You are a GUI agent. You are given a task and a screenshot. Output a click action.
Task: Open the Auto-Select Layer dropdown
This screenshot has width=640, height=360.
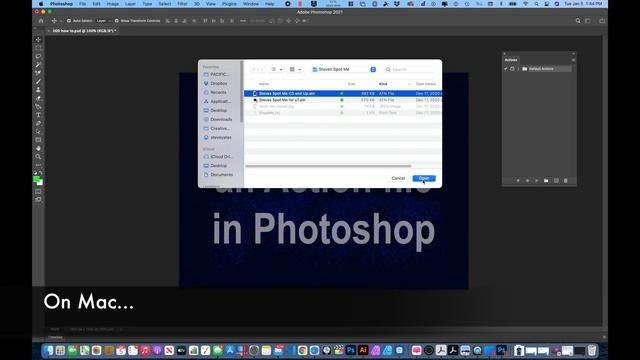[x=103, y=21]
